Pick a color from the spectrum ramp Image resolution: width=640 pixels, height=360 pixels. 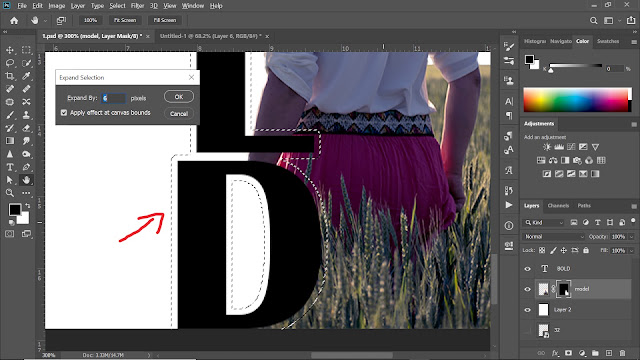[x=577, y=100]
